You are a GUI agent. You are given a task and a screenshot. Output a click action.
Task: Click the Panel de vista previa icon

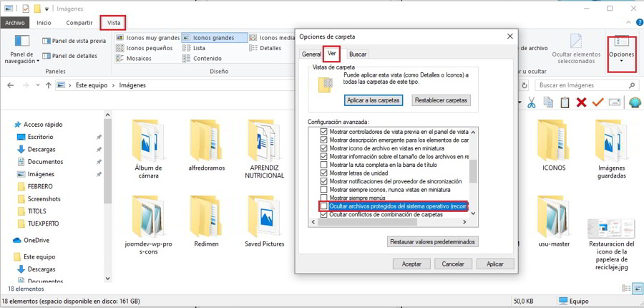(x=74, y=42)
